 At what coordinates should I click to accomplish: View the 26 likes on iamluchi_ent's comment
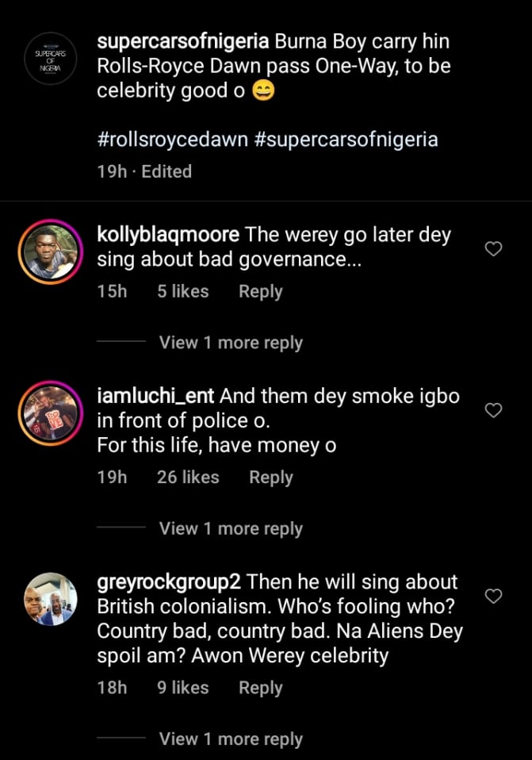pos(187,477)
